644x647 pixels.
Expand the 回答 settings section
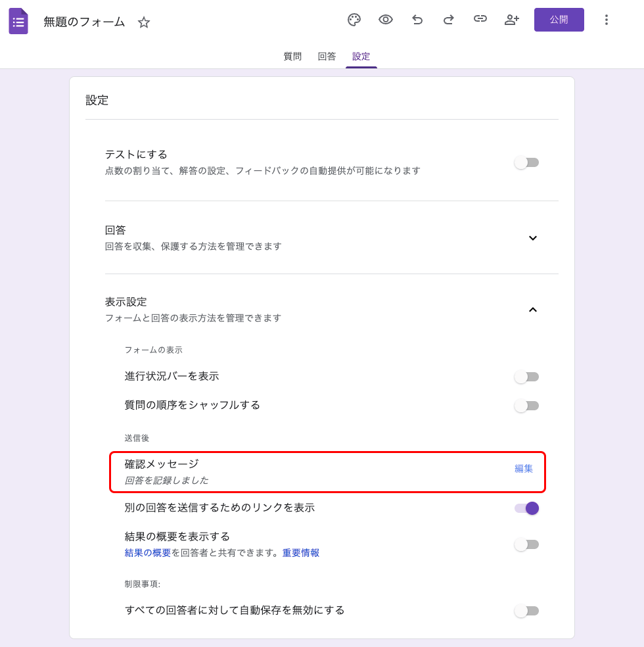pyautogui.click(x=533, y=238)
